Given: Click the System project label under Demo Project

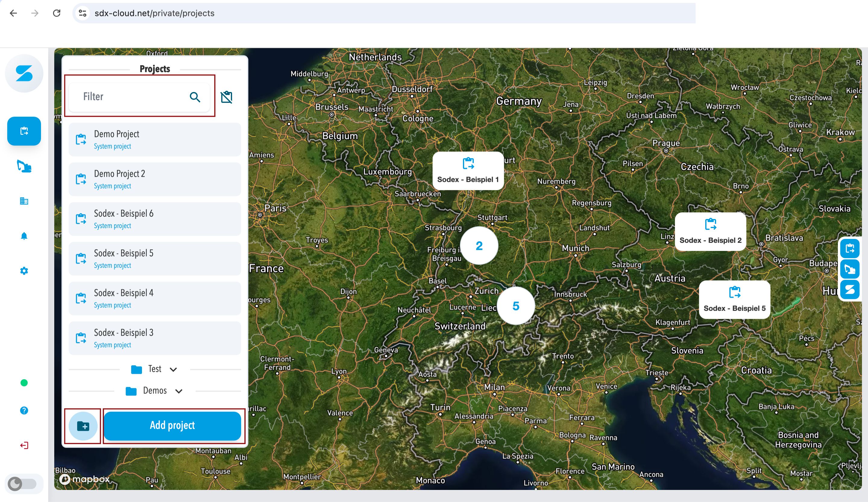Looking at the screenshot, I should pyautogui.click(x=112, y=146).
